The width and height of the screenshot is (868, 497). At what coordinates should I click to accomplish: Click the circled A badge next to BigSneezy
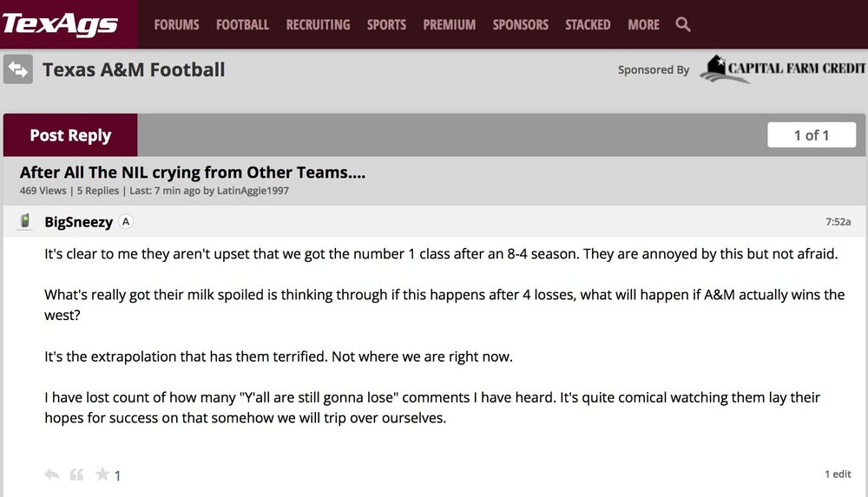(126, 221)
